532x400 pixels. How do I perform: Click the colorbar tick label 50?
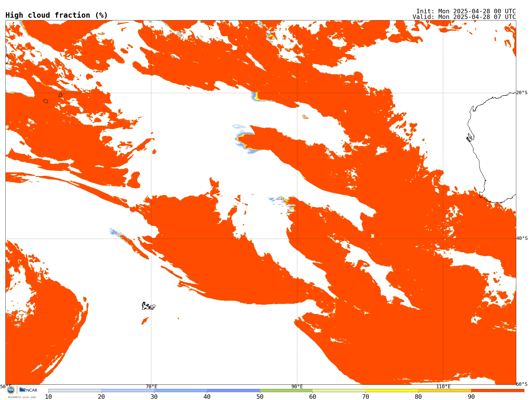pos(260,397)
